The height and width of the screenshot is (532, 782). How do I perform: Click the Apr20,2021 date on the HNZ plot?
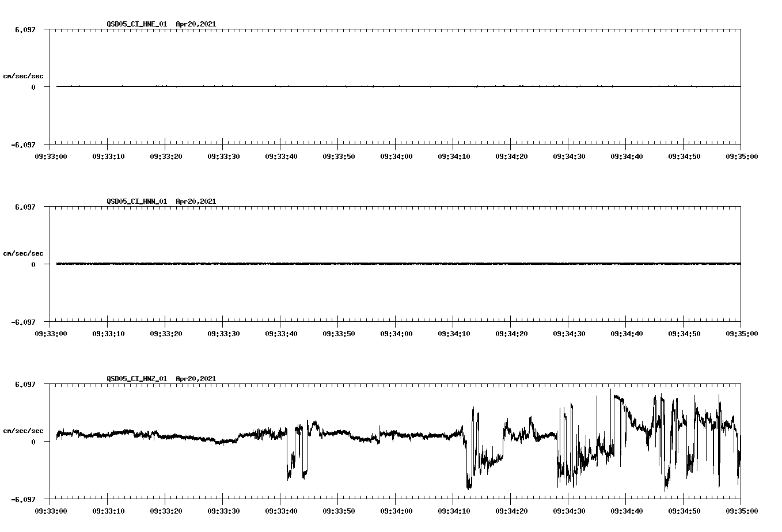[x=196, y=379]
